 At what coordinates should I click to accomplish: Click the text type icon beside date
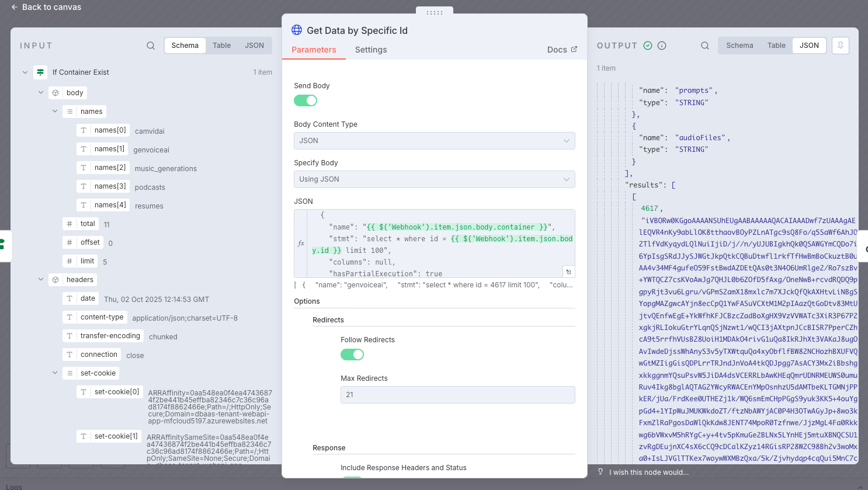[x=70, y=298]
